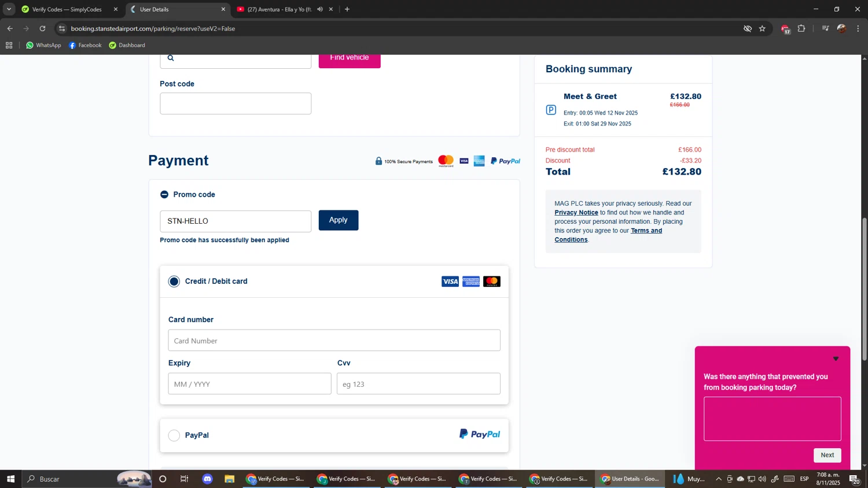868x488 pixels.
Task: Collapse the Promo code section with minus icon
Action: coord(164,195)
